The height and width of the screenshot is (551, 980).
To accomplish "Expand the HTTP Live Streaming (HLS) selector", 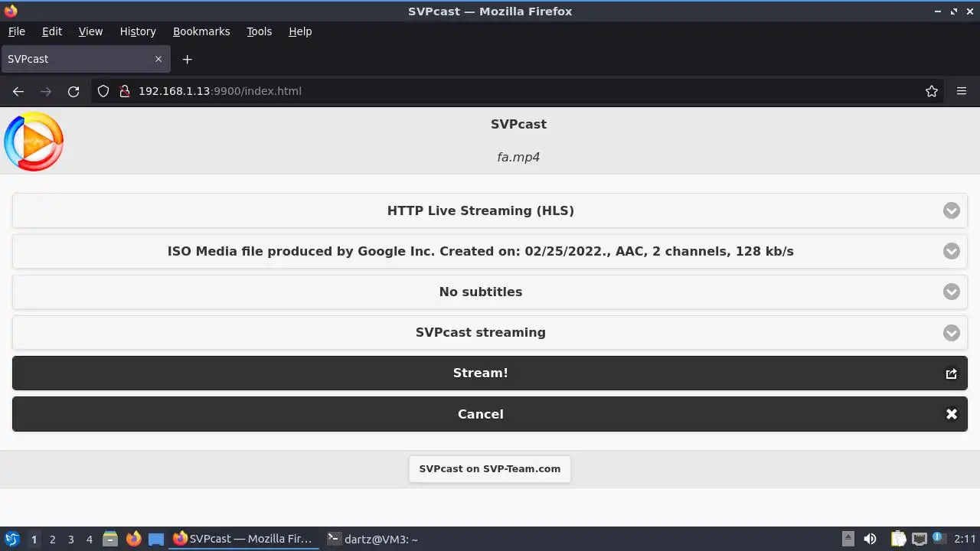I will pos(490,210).
